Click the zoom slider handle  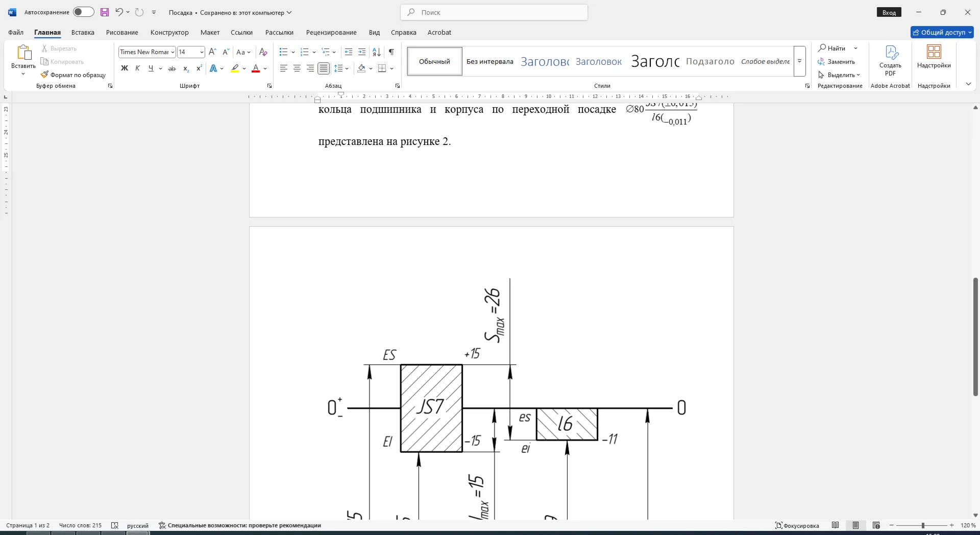coord(923,525)
